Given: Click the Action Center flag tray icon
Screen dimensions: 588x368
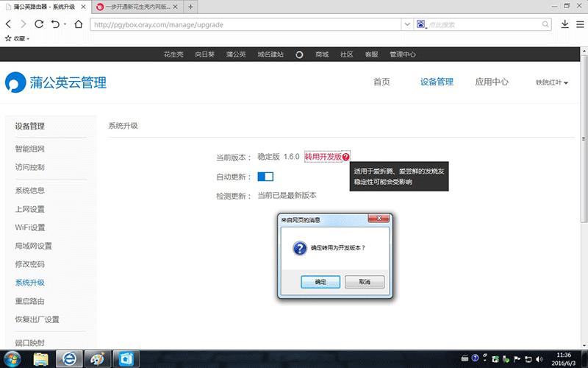Looking at the screenshot, I should click(x=517, y=359).
